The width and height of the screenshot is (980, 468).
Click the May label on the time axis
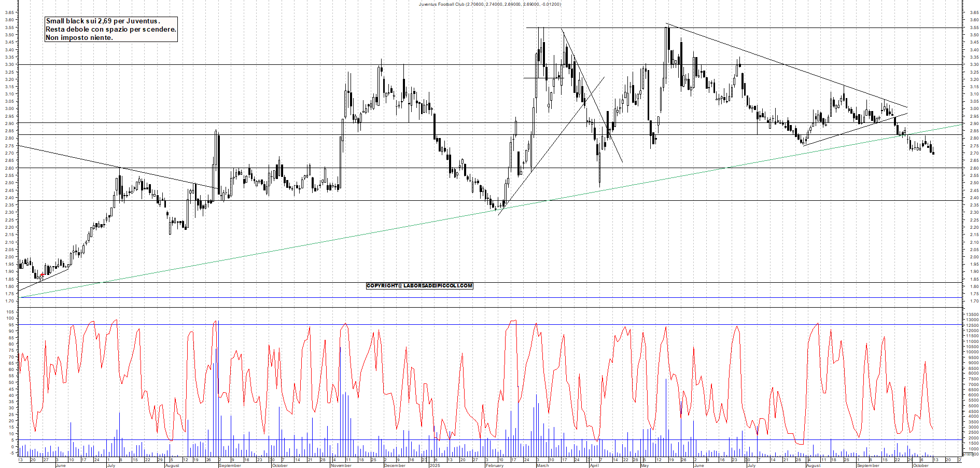click(645, 465)
